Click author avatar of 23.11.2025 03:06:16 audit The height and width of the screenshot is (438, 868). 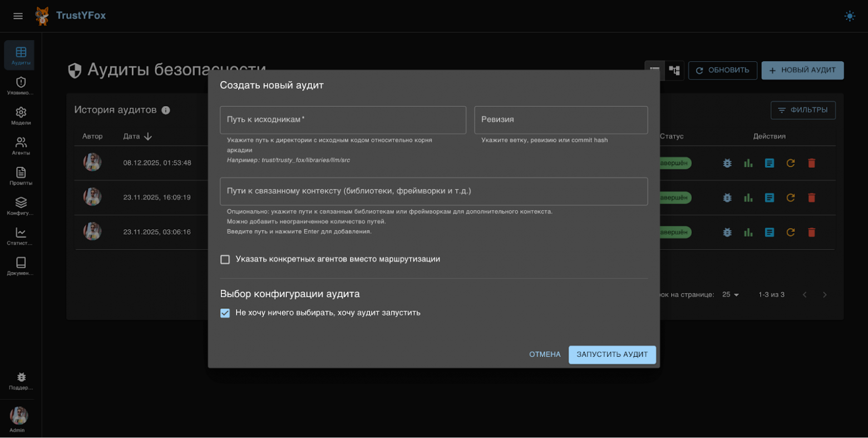[92, 231]
